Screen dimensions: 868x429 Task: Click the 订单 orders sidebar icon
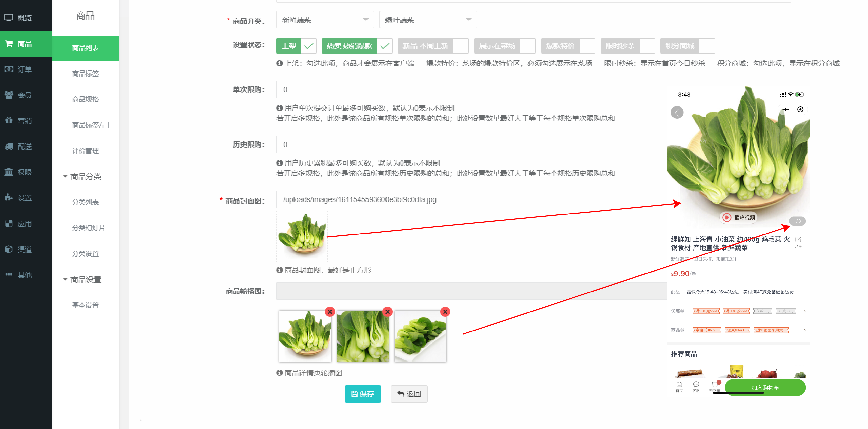(x=9, y=69)
